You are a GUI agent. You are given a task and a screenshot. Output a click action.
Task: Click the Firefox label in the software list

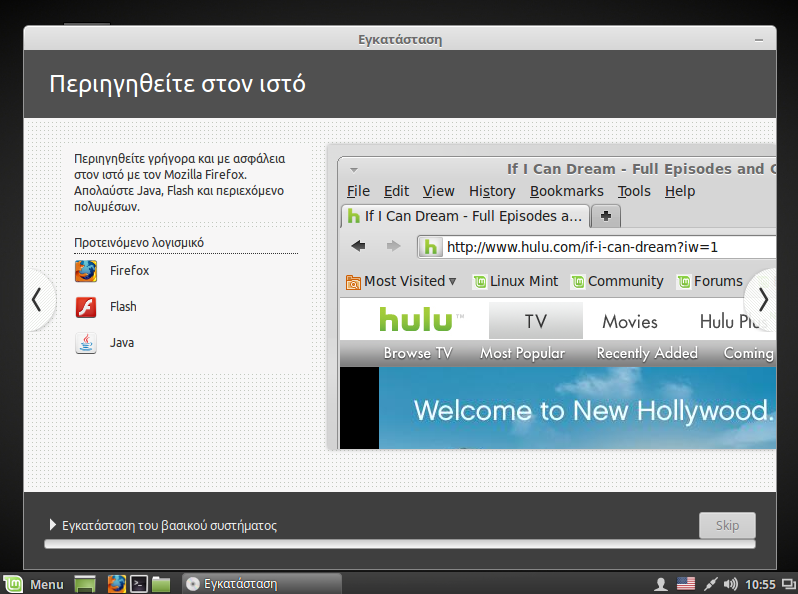coord(130,270)
